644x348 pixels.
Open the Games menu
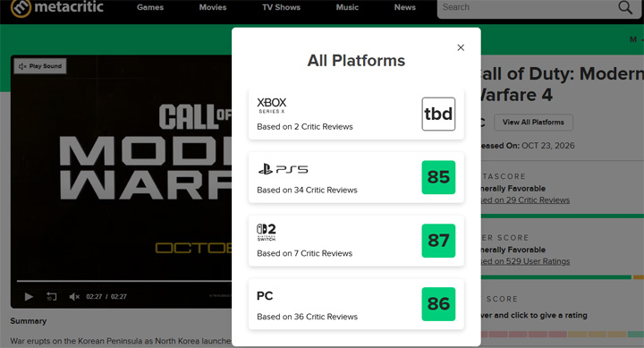pyautogui.click(x=150, y=7)
